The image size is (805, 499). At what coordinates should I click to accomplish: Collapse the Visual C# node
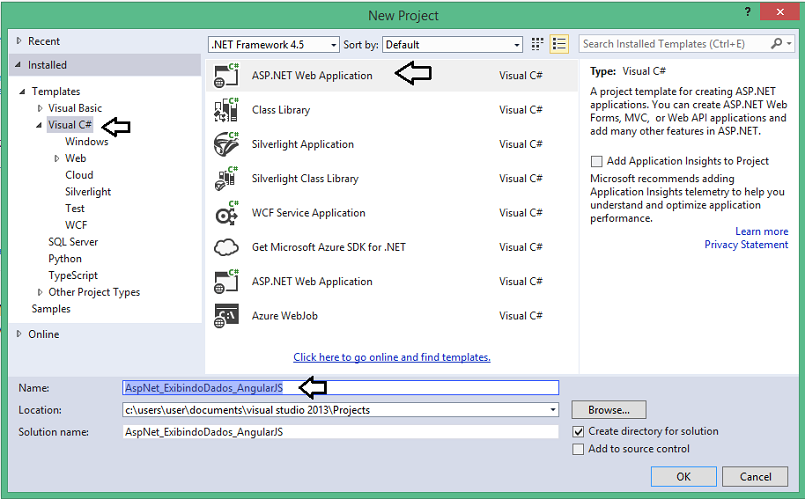[x=39, y=125]
